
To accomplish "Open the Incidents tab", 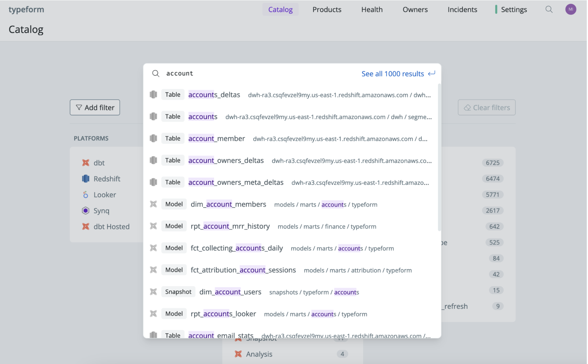I will coord(462,9).
